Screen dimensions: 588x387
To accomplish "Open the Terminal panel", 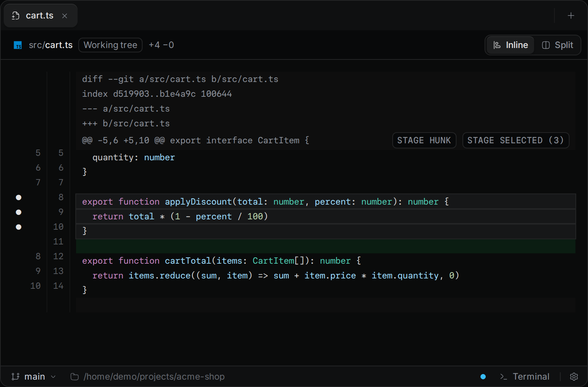I will [x=524, y=377].
